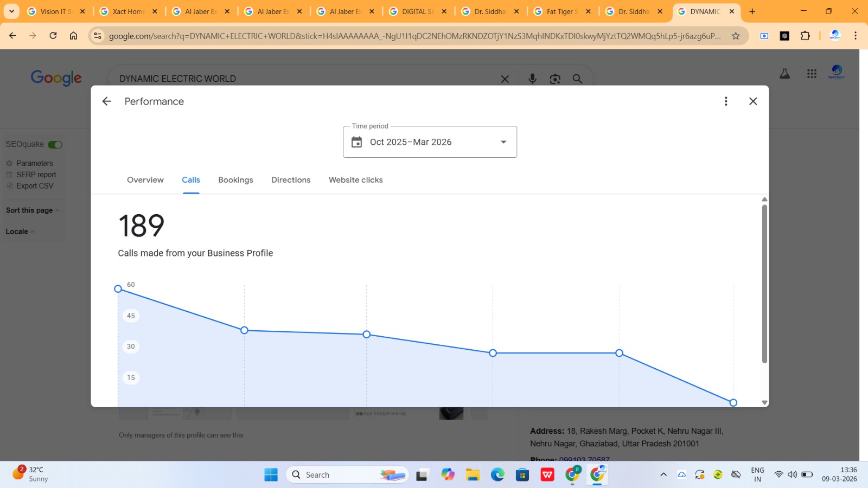View site information icon in address bar
Image resolution: width=868 pixels, height=488 pixels.
tap(98, 36)
